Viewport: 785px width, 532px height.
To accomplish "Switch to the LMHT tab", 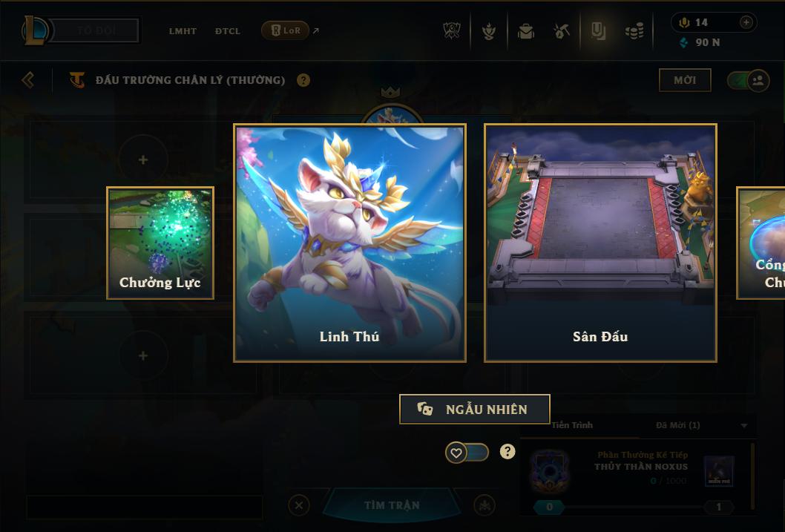I will pos(183,31).
